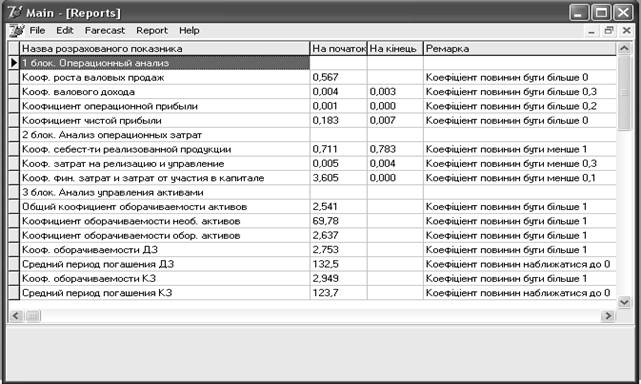Select 'Коофициент операционной прибыли' cell
Screen dimensions: 641x384
[x=165, y=106]
